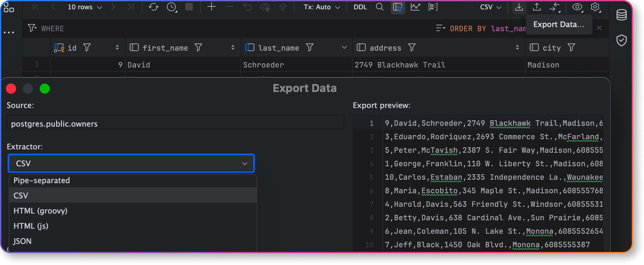Filter the last_name column with funnel icon
This screenshot has height=265, width=644.
tap(310, 48)
